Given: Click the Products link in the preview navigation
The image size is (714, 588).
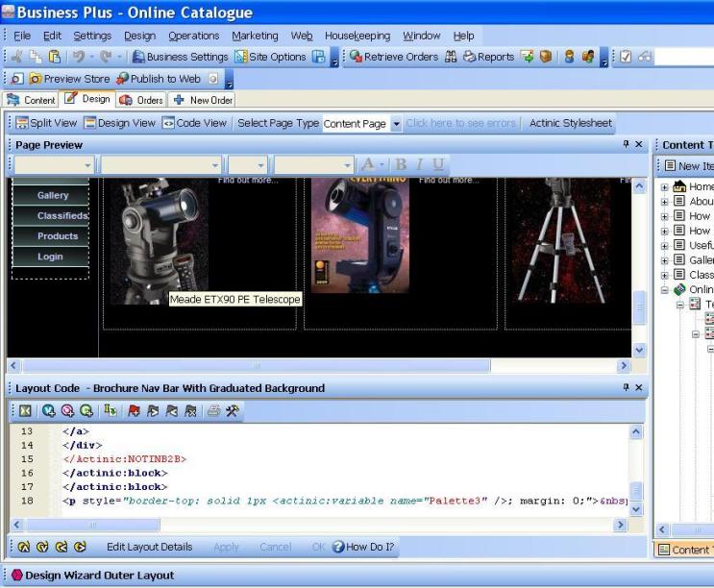Looking at the screenshot, I should click(58, 236).
